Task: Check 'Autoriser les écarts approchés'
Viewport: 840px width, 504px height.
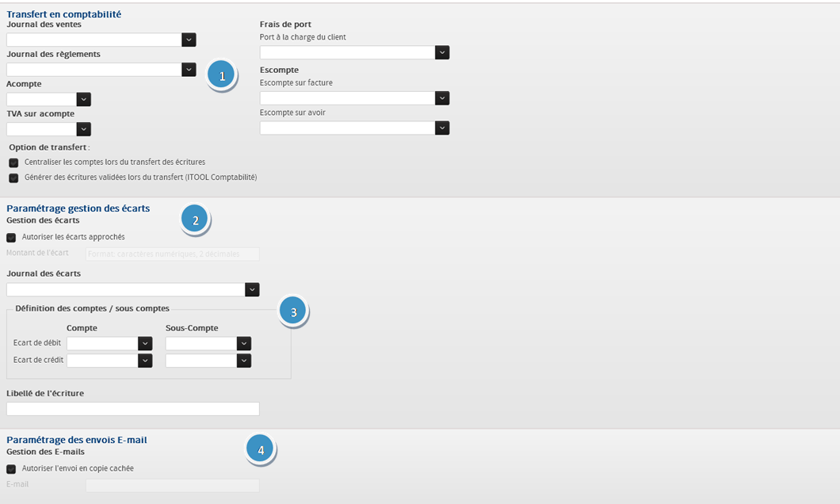Action: click(x=11, y=237)
